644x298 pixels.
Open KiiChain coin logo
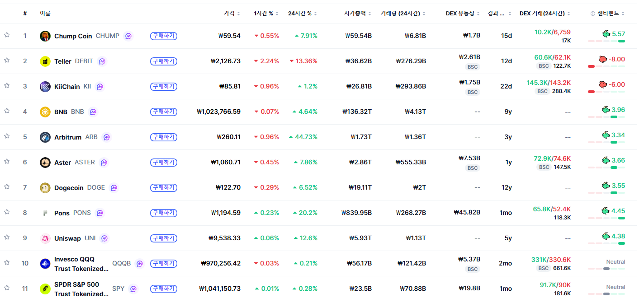pyautogui.click(x=45, y=87)
